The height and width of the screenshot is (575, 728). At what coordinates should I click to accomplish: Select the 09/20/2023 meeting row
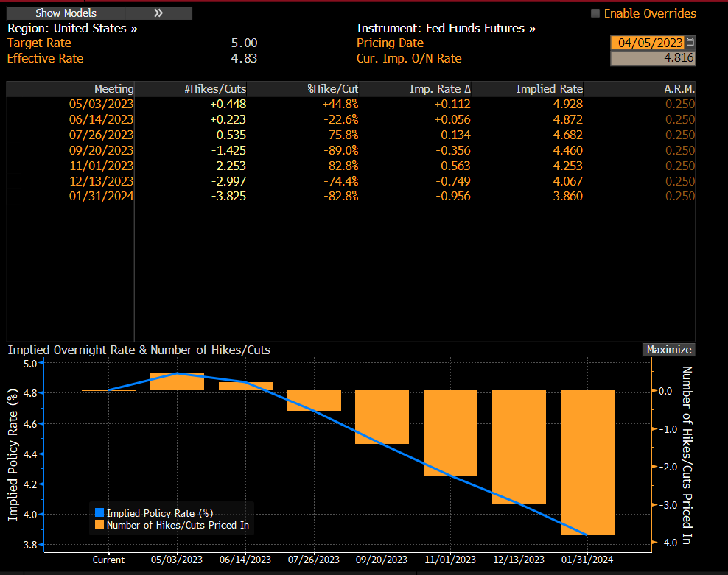tap(102, 150)
